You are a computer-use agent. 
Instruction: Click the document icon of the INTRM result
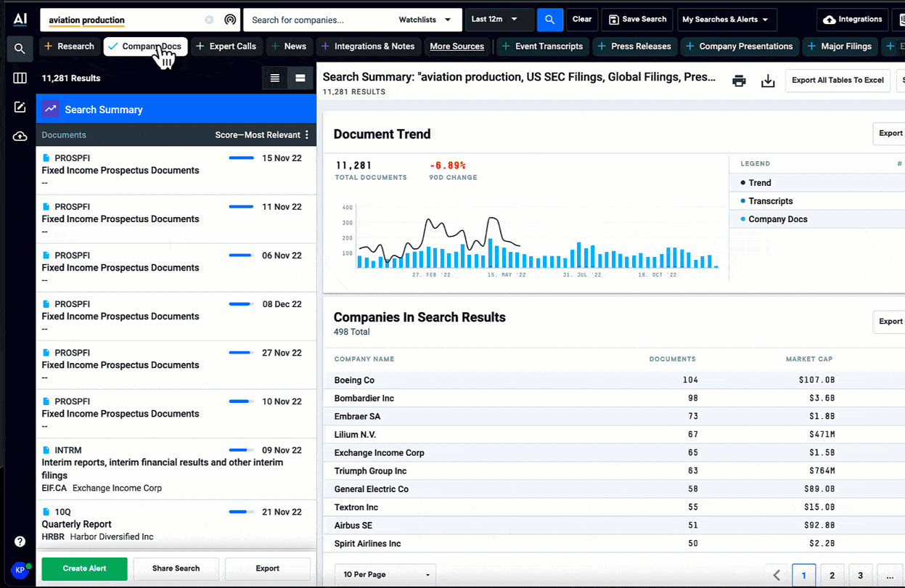46,450
